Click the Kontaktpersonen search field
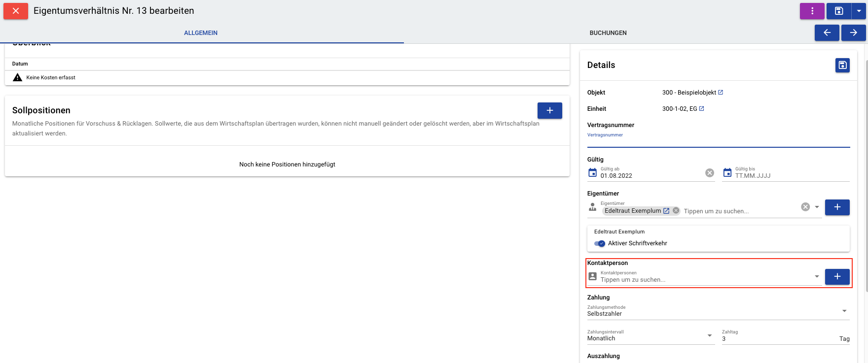 click(x=705, y=280)
